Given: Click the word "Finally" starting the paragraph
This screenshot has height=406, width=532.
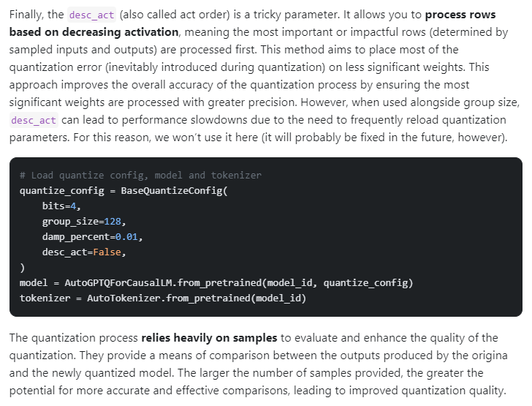Looking at the screenshot, I should coord(27,15).
